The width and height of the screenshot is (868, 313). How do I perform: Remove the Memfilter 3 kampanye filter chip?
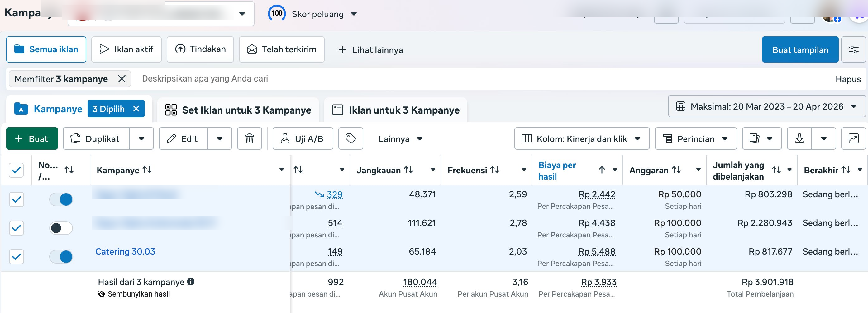pos(122,79)
